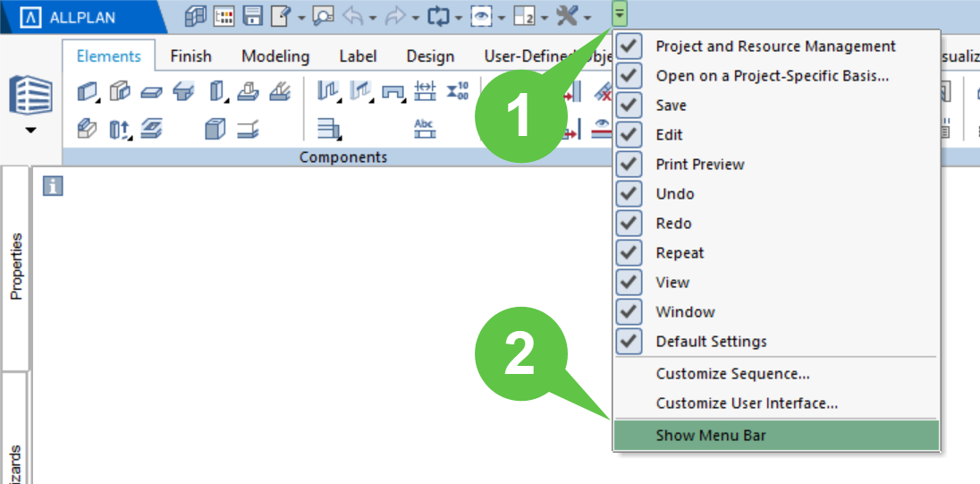Click the Edit document icon in toolbar
Image resolution: width=980 pixels, height=484 pixels.
(x=280, y=16)
